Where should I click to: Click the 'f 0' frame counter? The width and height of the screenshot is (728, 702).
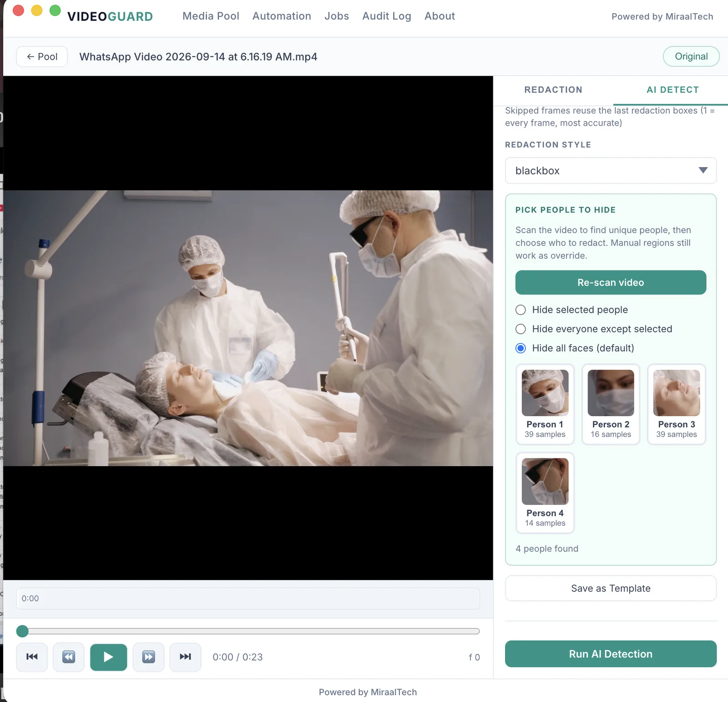point(474,657)
